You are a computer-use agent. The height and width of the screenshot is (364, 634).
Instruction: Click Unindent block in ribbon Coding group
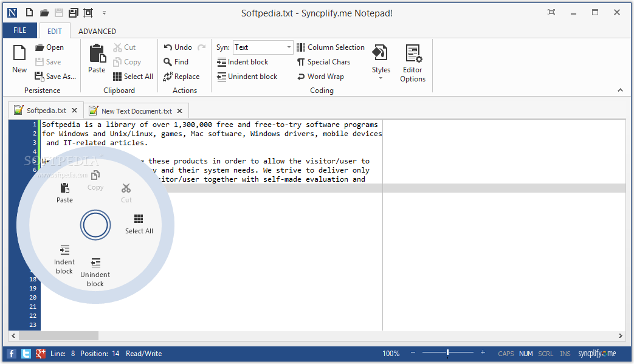pos(247,77)
